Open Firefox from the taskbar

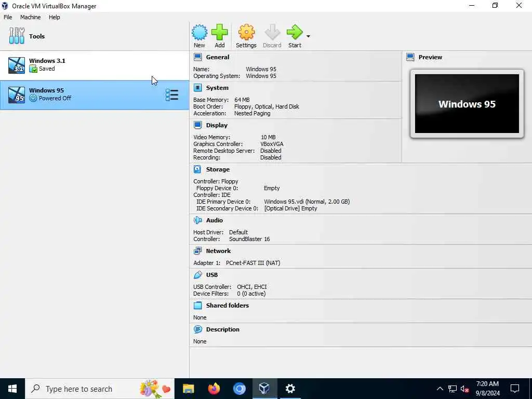(x=214, y=389)
